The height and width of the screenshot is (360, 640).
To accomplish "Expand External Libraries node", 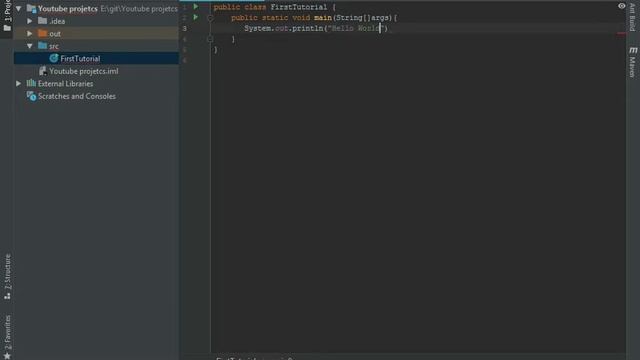I will coord(18,83).
